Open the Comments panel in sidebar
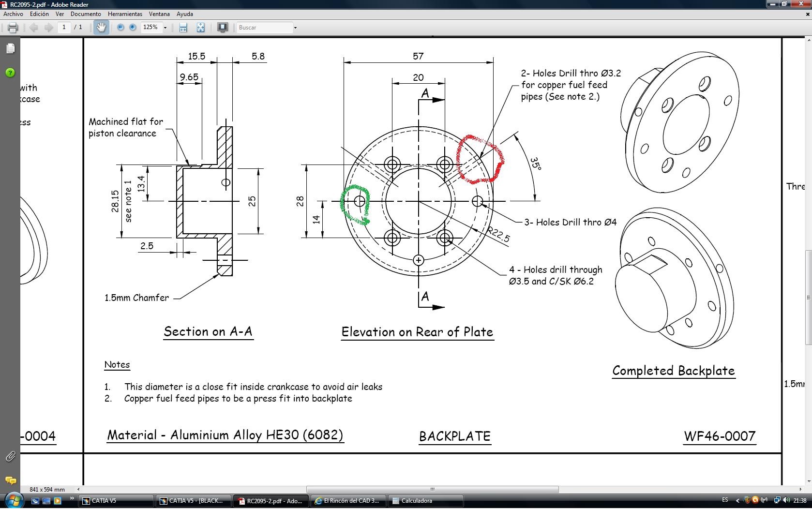Screen dimensions: 812x509 10,480
